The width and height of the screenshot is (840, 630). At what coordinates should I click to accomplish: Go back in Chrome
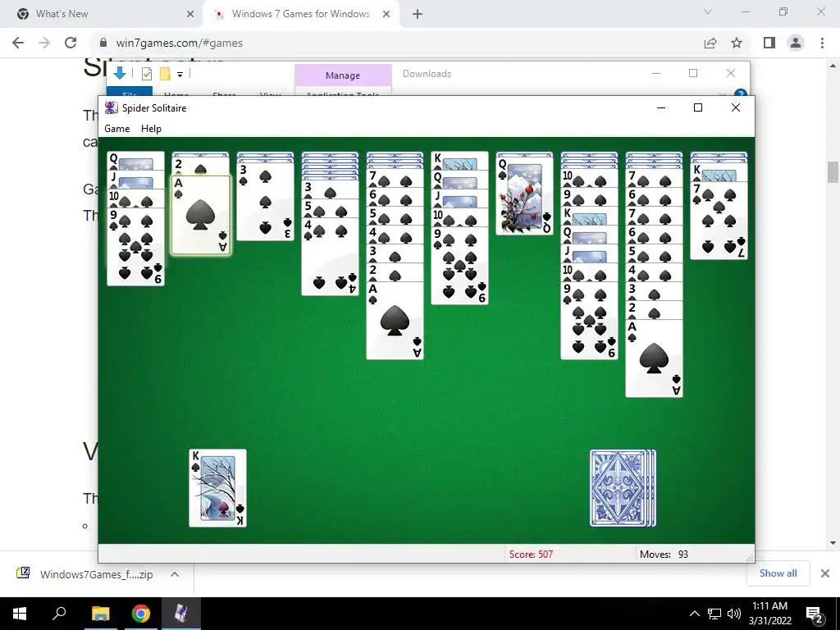(18, 43)
